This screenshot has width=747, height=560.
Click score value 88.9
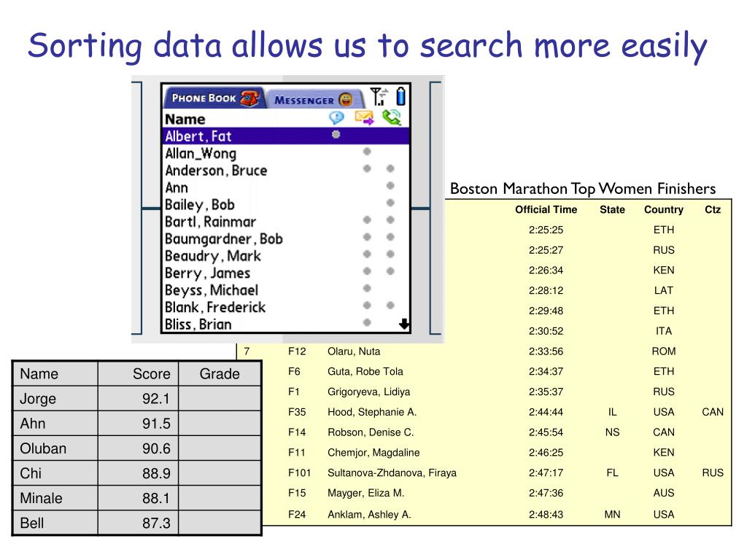tap(156, 473)
